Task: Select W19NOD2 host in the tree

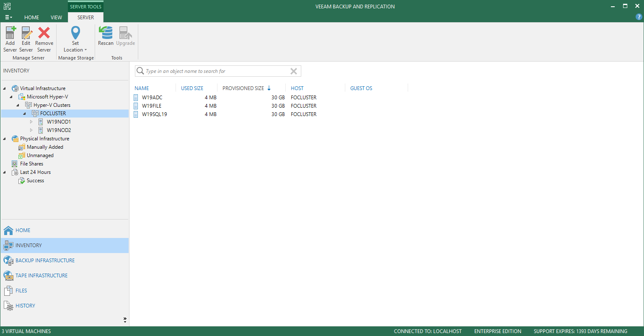Action: pos(59,130)
